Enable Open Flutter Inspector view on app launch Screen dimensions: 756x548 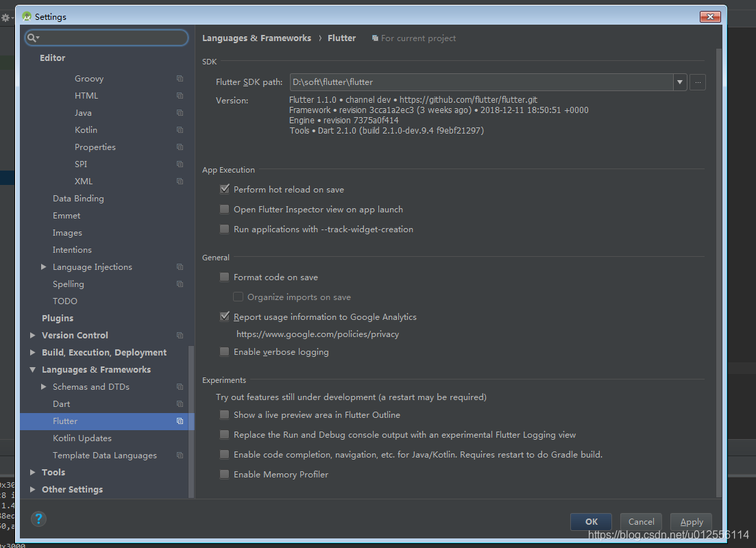225,209
